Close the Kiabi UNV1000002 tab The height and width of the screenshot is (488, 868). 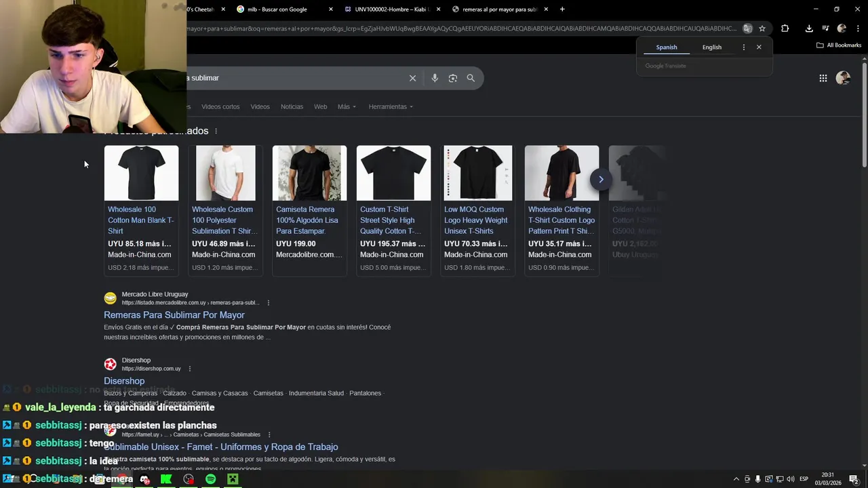click(439, 9)
